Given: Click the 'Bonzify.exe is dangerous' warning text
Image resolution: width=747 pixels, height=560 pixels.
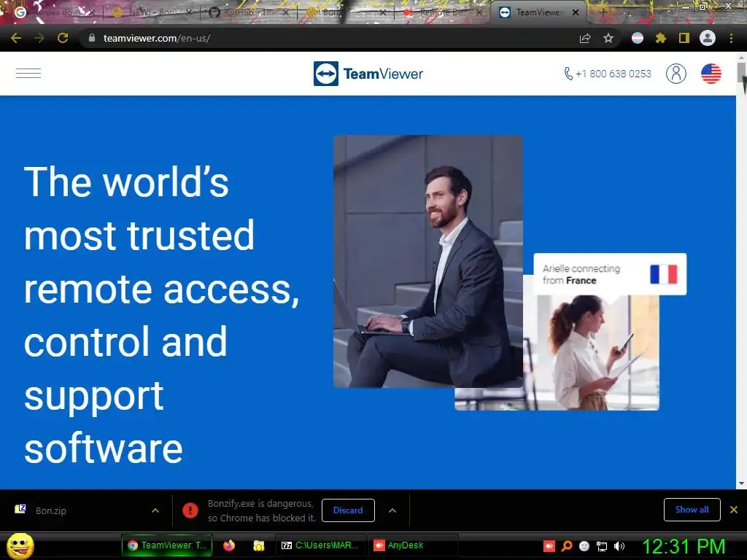Looking at the screenshot, I should (x=262, y=510).
